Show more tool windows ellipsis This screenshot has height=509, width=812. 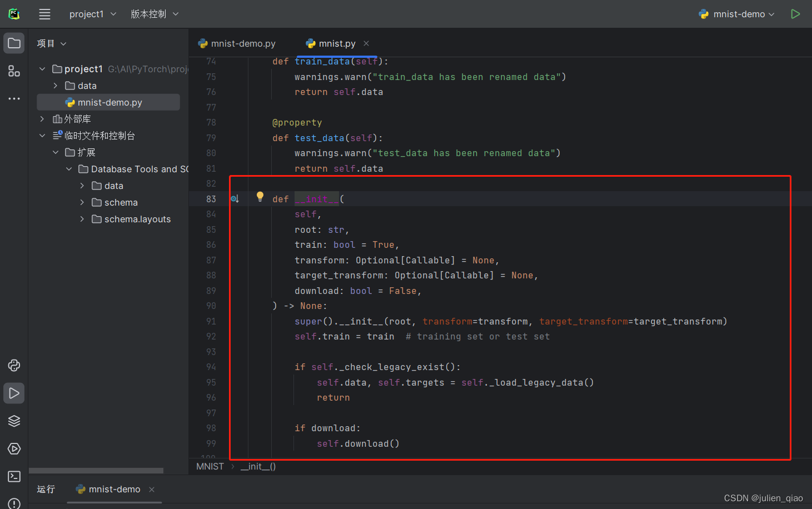pyautogui.click(x=14, y=99)
